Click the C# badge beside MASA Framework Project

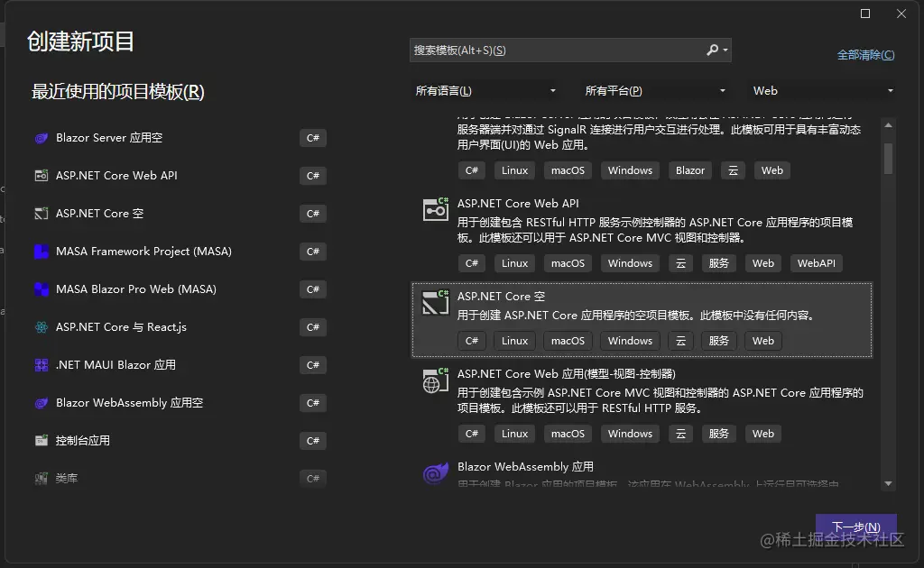pos(313,252)
